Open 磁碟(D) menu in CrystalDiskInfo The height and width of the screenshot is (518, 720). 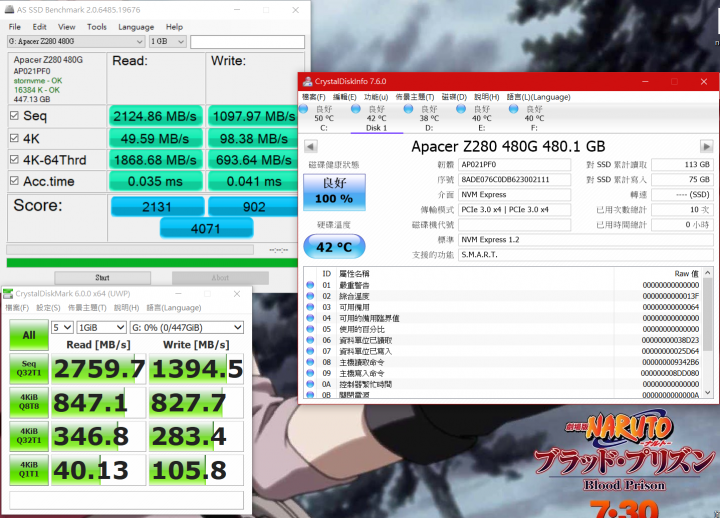point(454,97)
